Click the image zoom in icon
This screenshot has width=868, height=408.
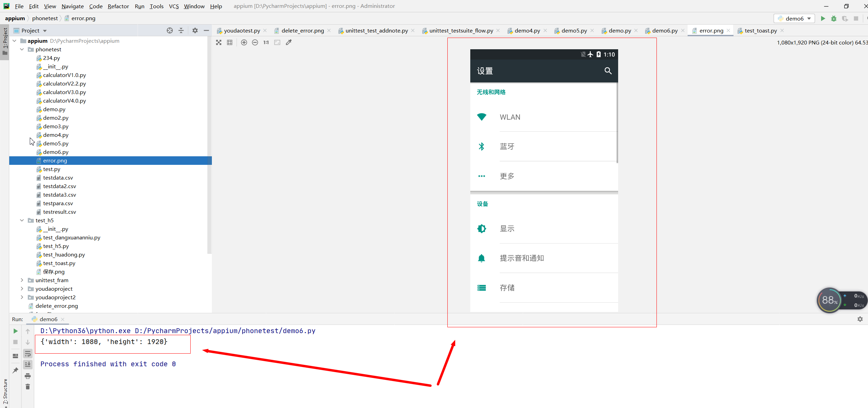(244, 42)
